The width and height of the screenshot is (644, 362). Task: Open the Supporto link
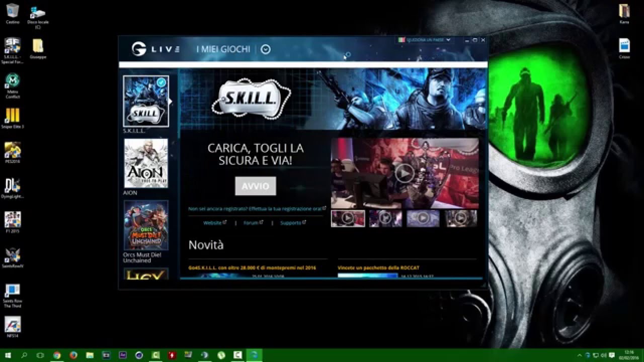click(x=293, y=223)
